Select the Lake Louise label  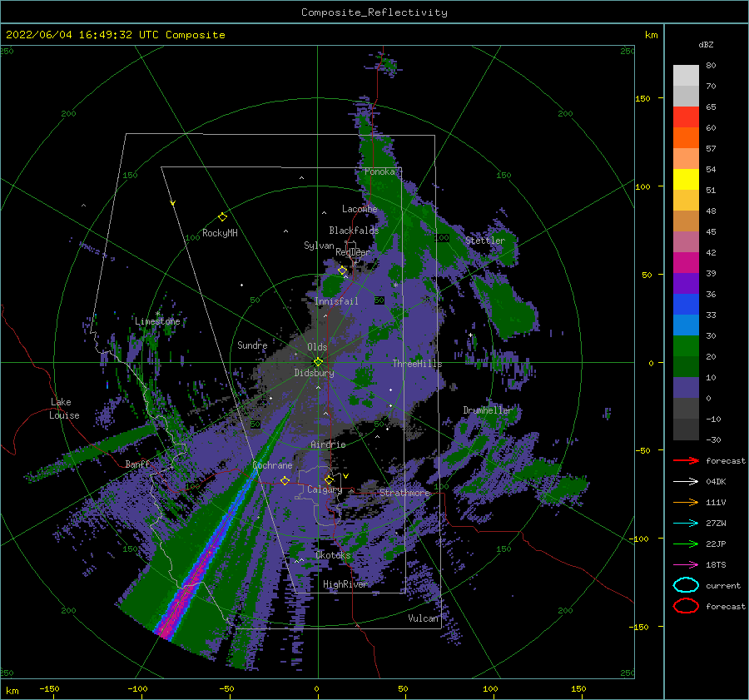(x=64, y=409)
